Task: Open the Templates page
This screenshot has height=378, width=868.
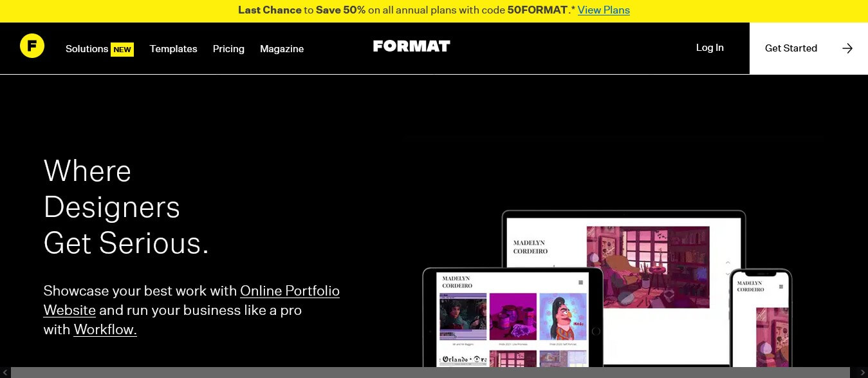Action: pyautogui.click(x=174, y=49)
